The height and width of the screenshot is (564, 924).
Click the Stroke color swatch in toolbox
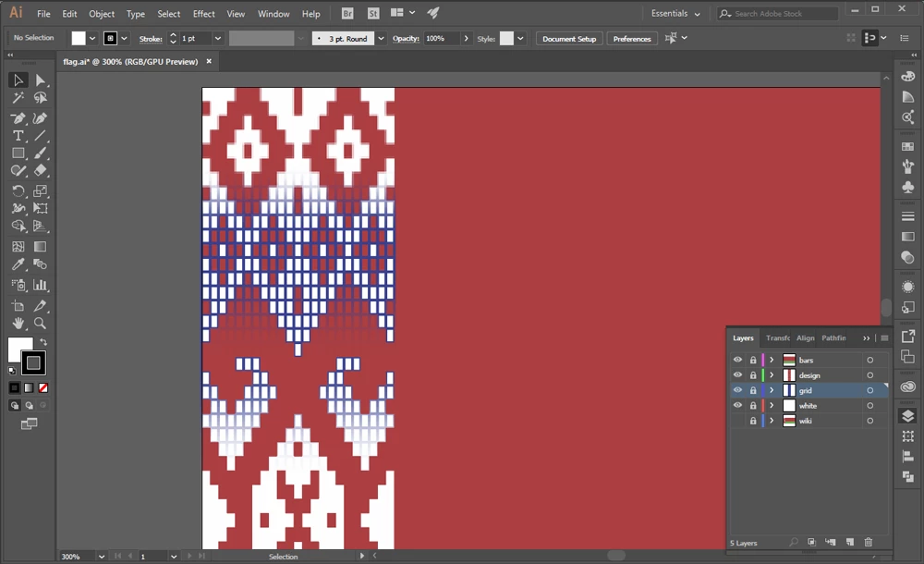(x=33, y=362)
